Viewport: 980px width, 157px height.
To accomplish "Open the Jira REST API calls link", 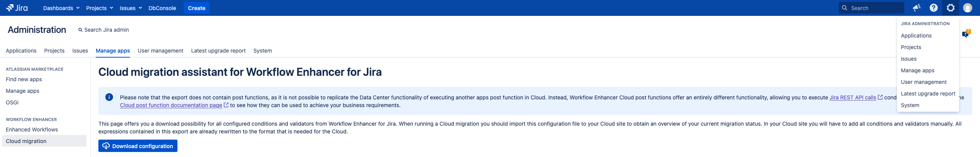I will [853, 97].
